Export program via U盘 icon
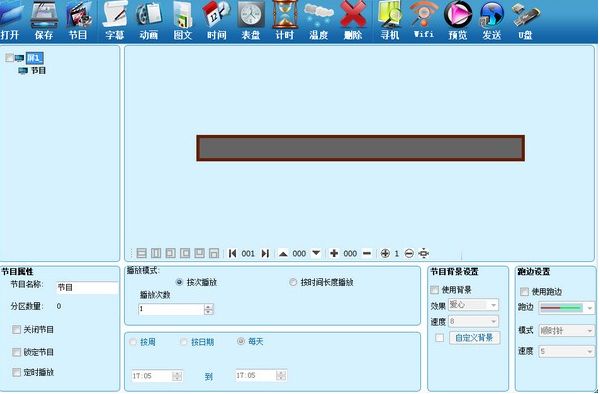 pos(526,21)
